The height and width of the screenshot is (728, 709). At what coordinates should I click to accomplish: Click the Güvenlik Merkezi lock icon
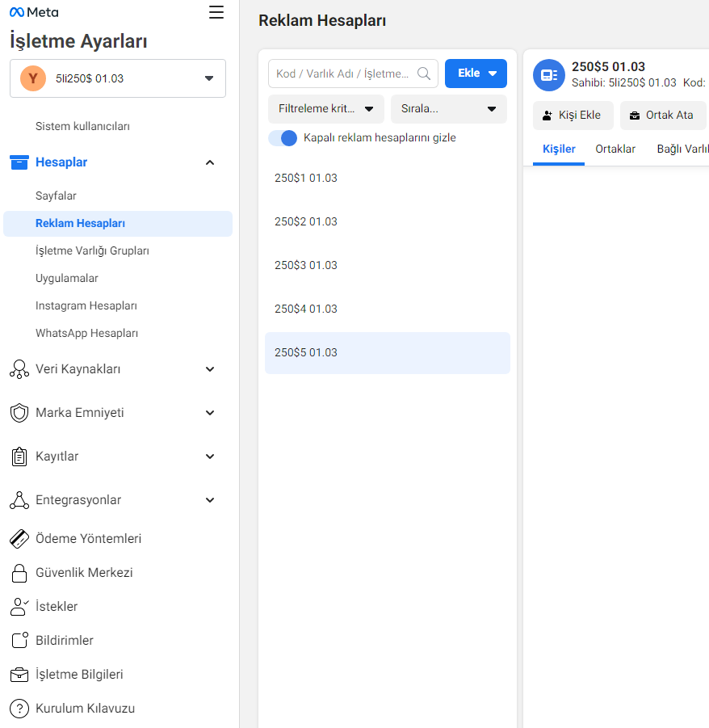point(19,573)
